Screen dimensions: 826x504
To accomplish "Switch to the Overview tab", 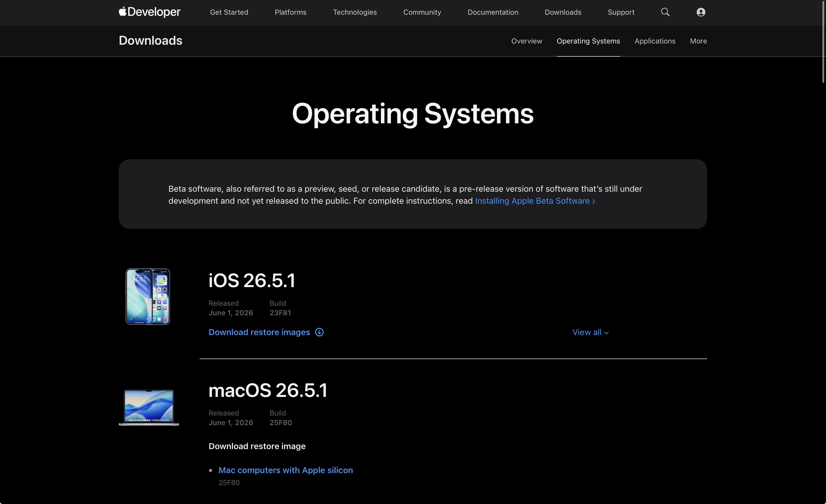I will point(526,41).
